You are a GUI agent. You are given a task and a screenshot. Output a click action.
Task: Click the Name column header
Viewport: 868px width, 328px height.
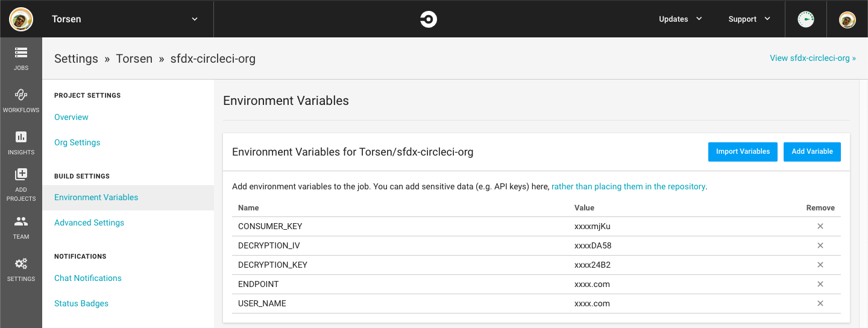pos(248,208)
